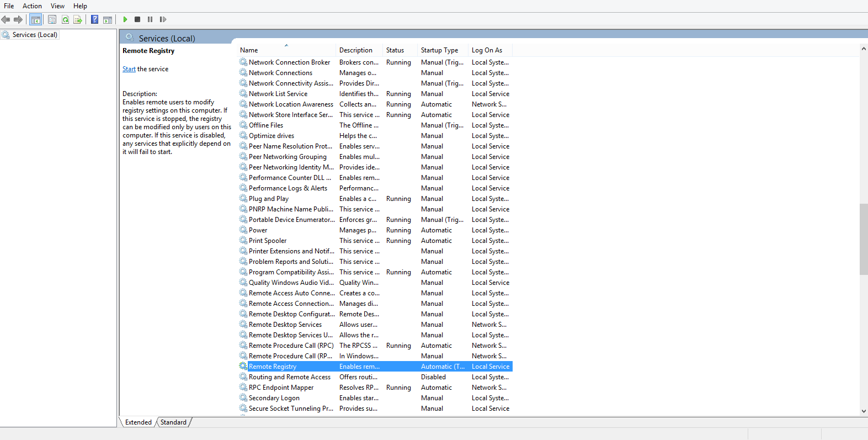Switch to the Standard tab
868x440 pixels.
coord(173,422)
